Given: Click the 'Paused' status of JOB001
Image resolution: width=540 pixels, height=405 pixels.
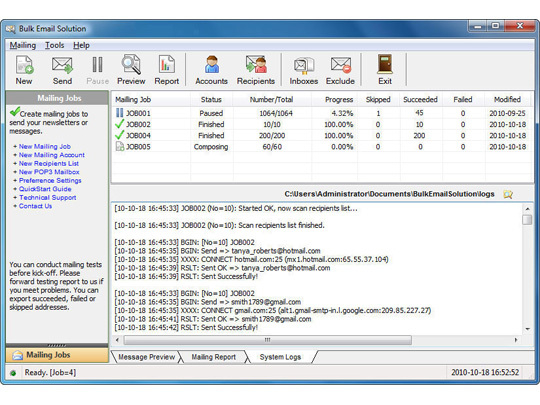Looking at the screenshot, I should (x=211, y=113).
